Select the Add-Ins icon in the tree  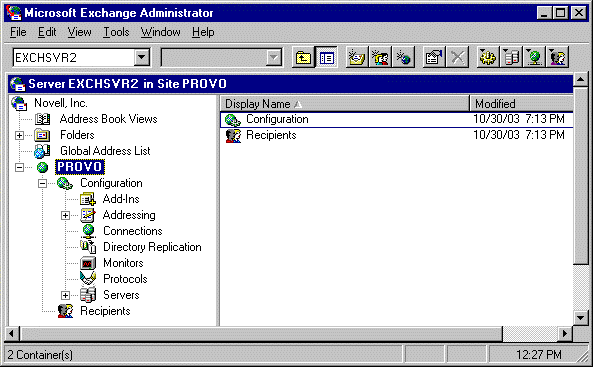88,199
